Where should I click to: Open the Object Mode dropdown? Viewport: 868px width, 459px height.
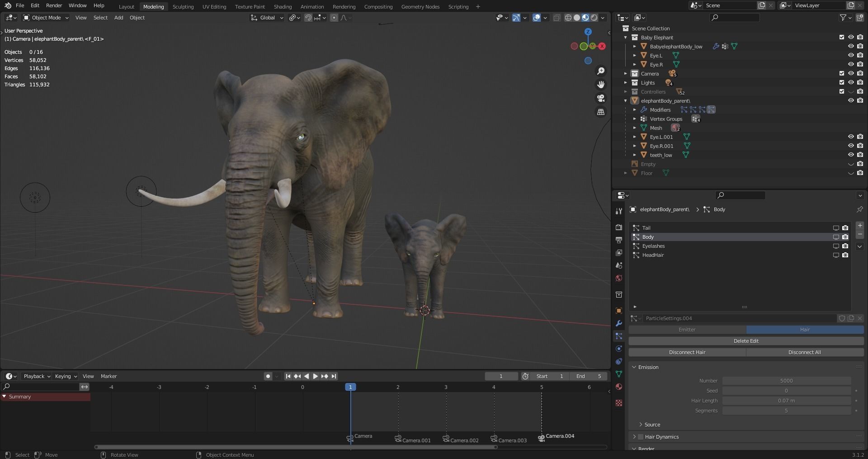46,18
